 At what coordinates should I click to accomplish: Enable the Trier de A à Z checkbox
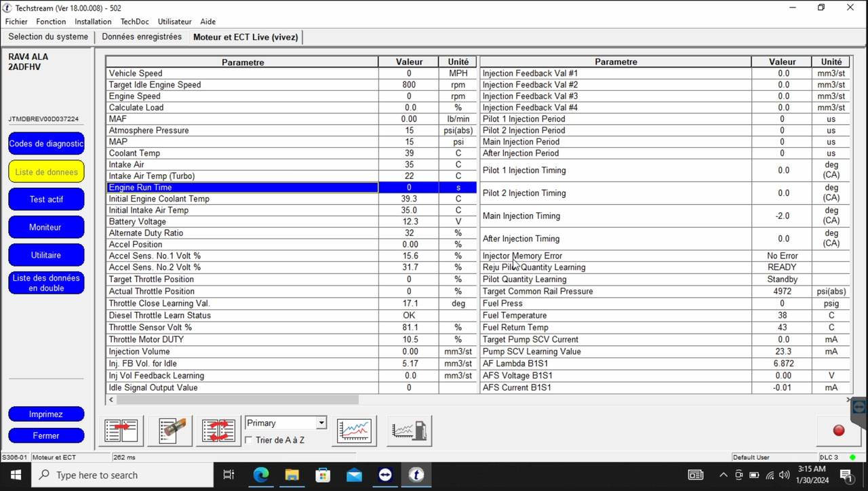249,439
